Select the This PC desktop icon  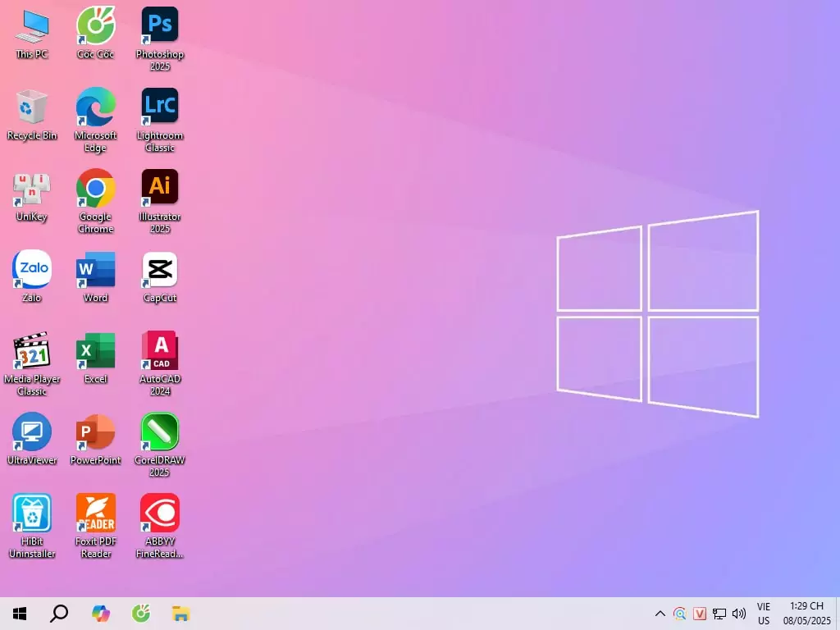[x=32, y=33]
